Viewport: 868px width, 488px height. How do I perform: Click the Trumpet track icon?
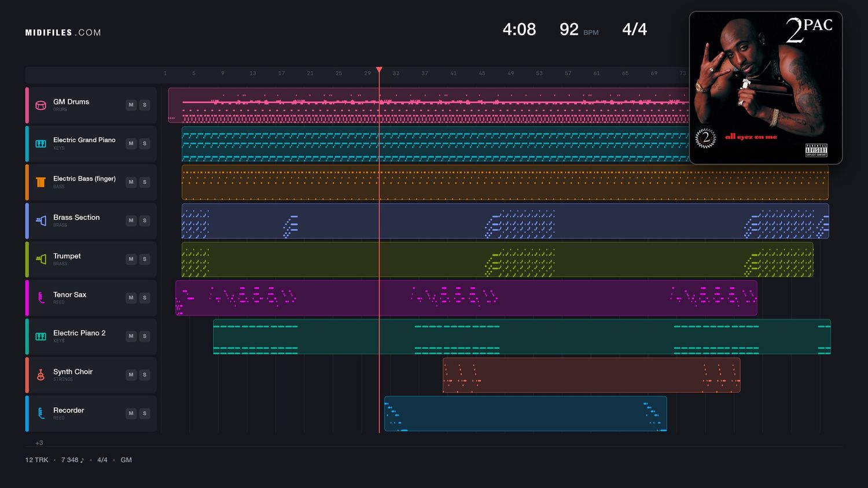click(x=41, y=259)
